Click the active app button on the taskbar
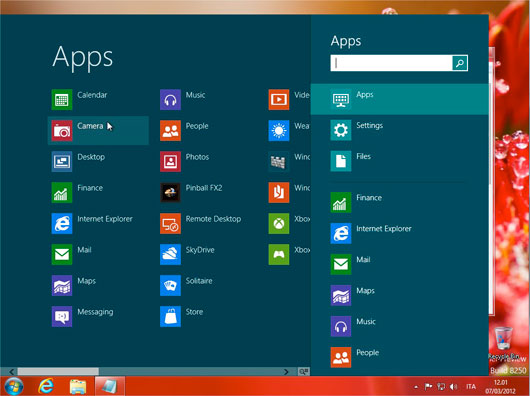This screenshot has width=530, height=396. pyautogui.click(x=110, y=386)
